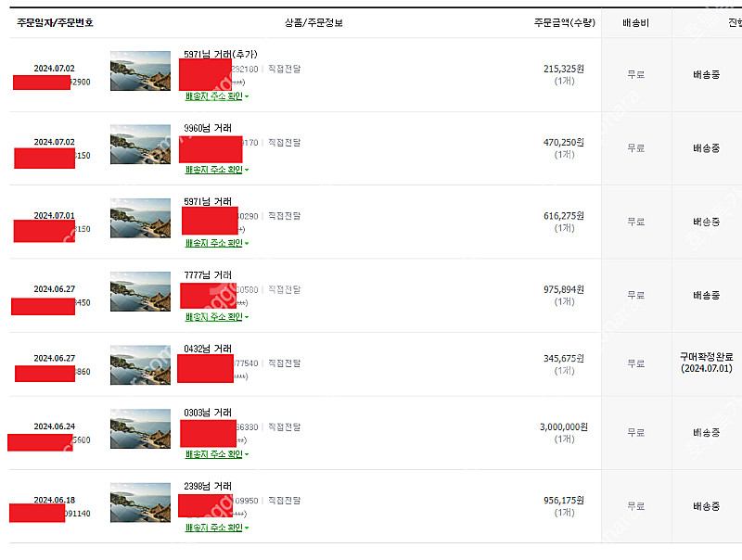Click the 9960님 거래 product title

tap(208, 128)
